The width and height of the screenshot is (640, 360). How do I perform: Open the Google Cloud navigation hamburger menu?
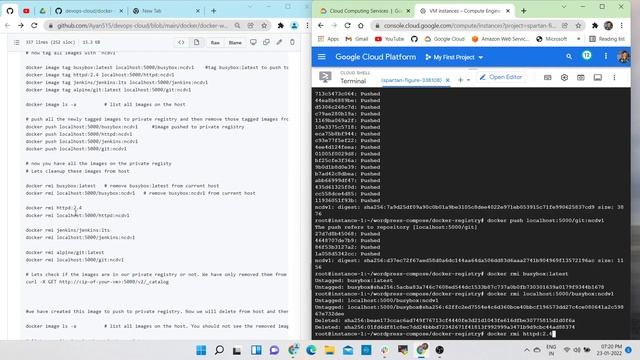point(322,57)
